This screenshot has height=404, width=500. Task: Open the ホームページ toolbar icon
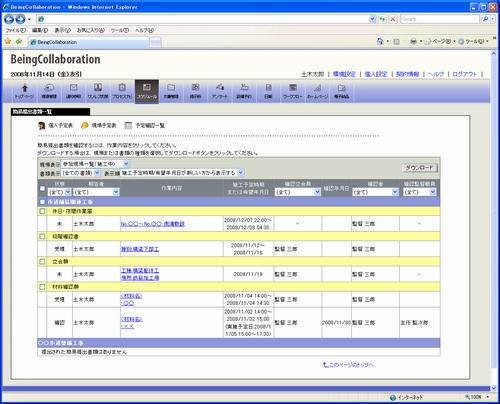317,92
